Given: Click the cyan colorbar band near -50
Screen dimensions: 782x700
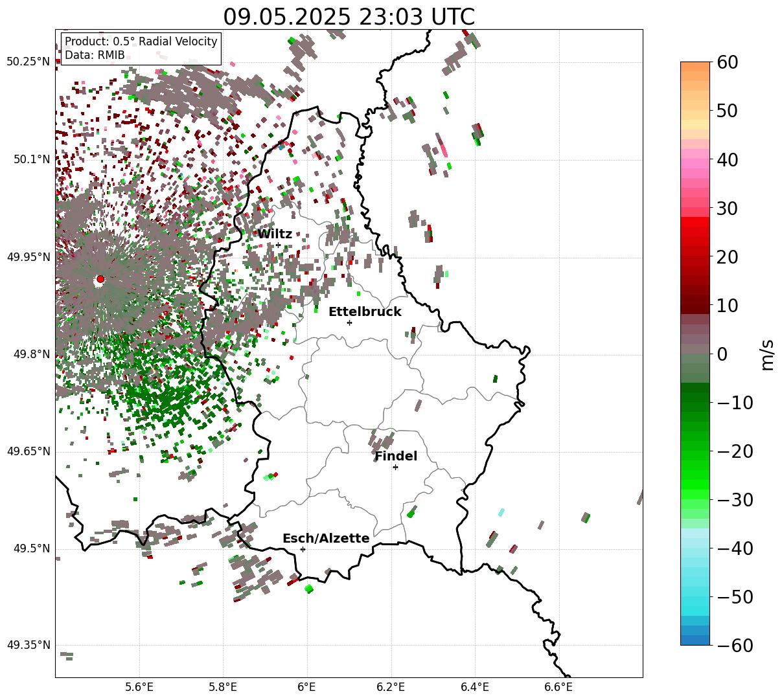Looking at the screenshot, I should click(x=695, y=596).
